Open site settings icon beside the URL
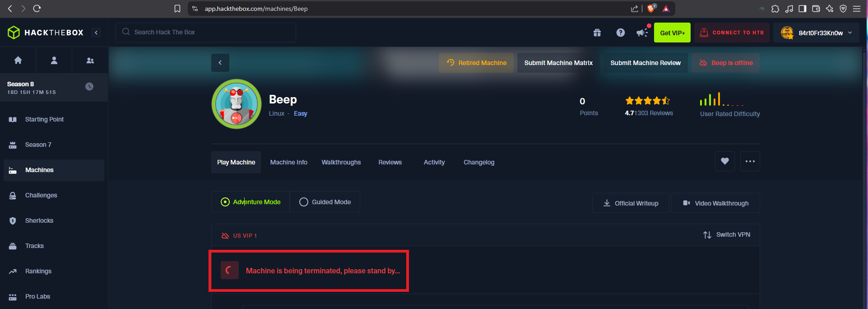Viewport: 868px width, 309px height. click(195, 9)
